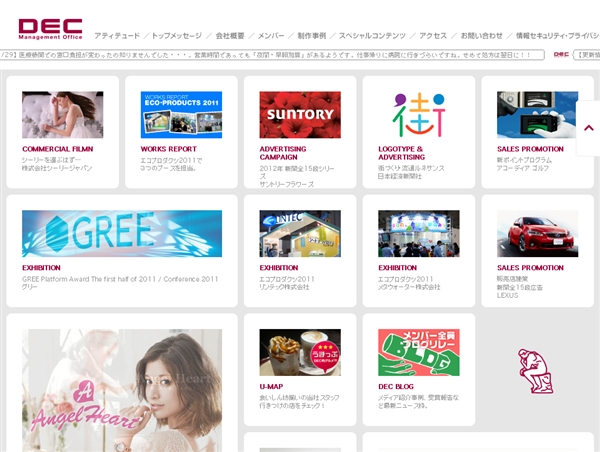
Task: Click the small DEC icon in news ticker
Action: [x=561, y=55]
